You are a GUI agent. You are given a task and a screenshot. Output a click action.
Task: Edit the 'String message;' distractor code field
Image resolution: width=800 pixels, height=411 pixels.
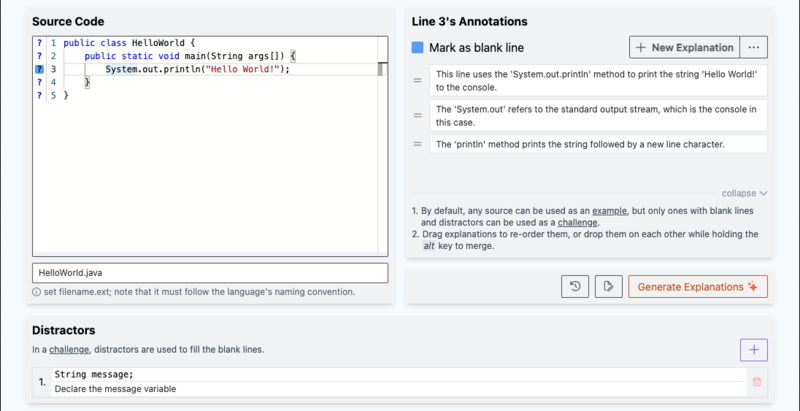tap(398, 374)
